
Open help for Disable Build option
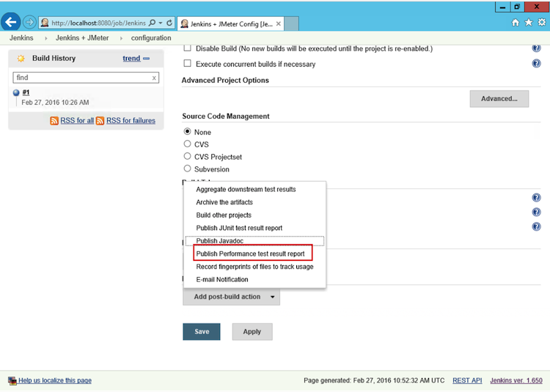(536, 48)
